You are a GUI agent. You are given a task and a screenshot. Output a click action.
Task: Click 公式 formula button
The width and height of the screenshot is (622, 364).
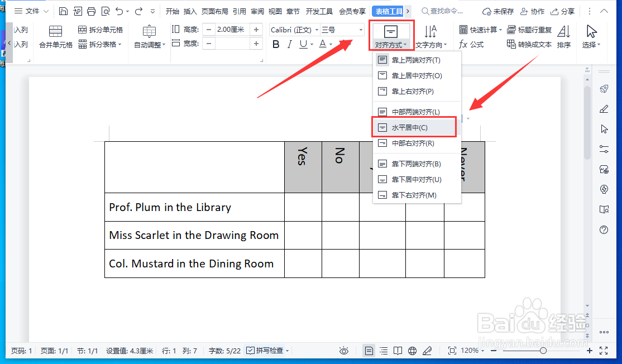(471, 45)
